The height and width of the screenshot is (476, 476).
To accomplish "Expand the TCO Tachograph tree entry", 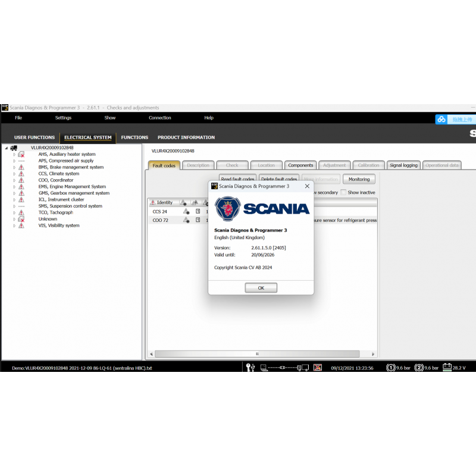I will pos(14,212).
